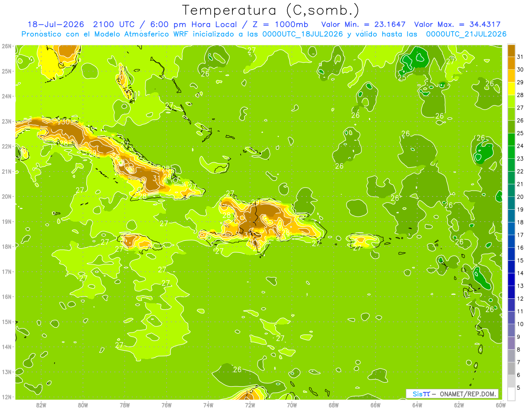Click the 76W longitude axis label
Screen dimensions: 532x411
[167, 405]
